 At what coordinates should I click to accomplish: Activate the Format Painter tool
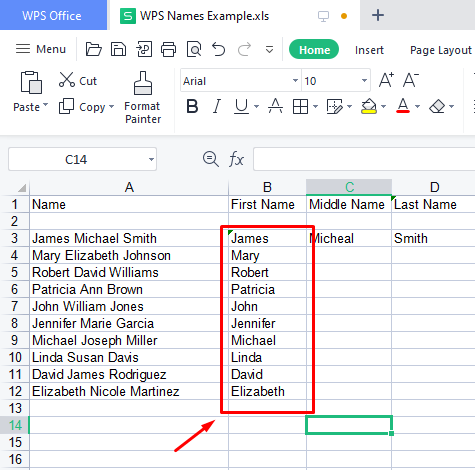[x=143, y=98]
